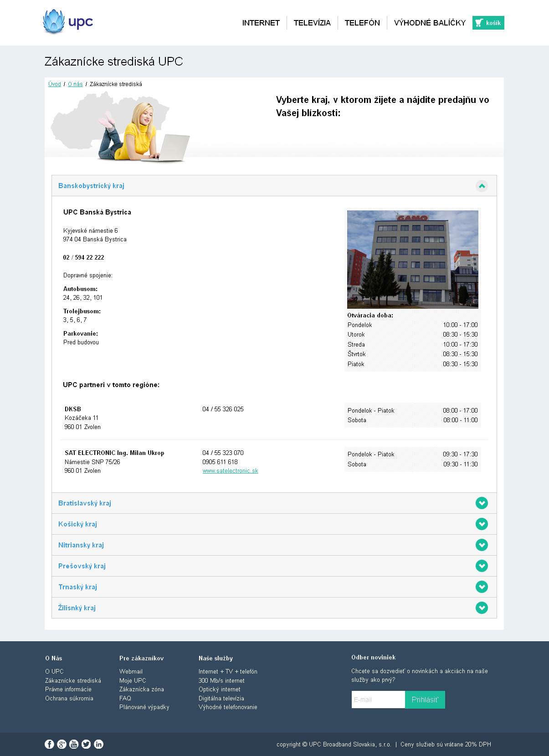Click Pondelok opening hours 10:00 - 17:00
This screenshot has width=549, height=756.
coord(460,325)
